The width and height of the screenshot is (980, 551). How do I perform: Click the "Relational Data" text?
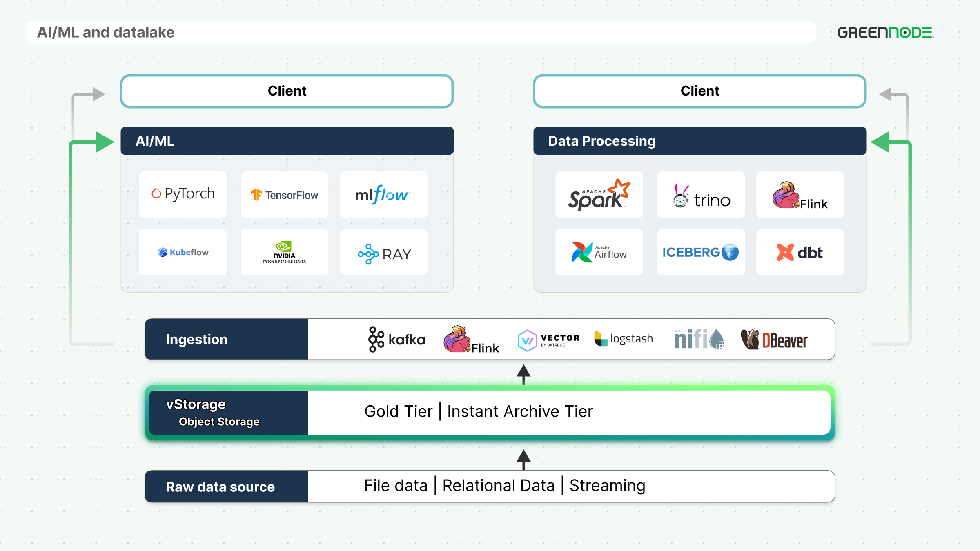coord(499,486)
